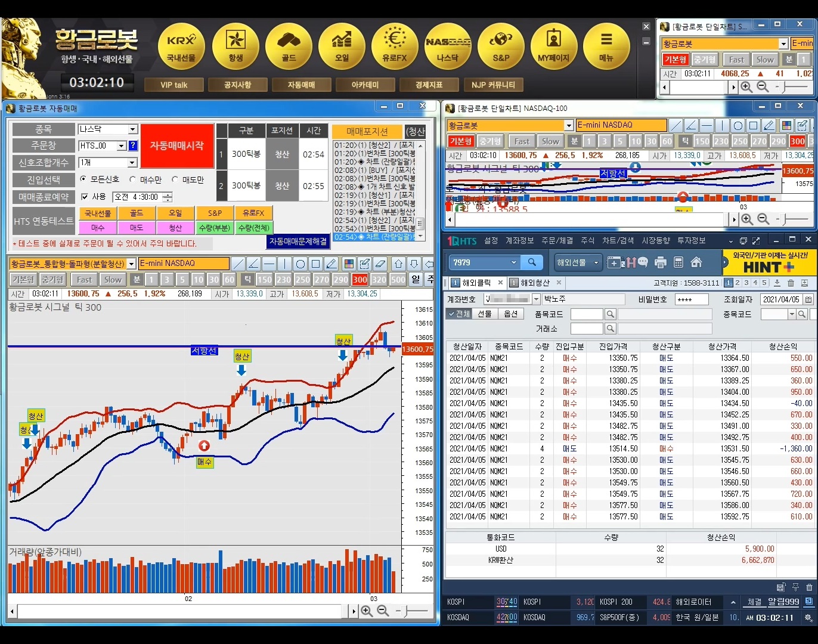Select 매수만 radio option
Screen dimensions: 818x644
tap(133, 179)
